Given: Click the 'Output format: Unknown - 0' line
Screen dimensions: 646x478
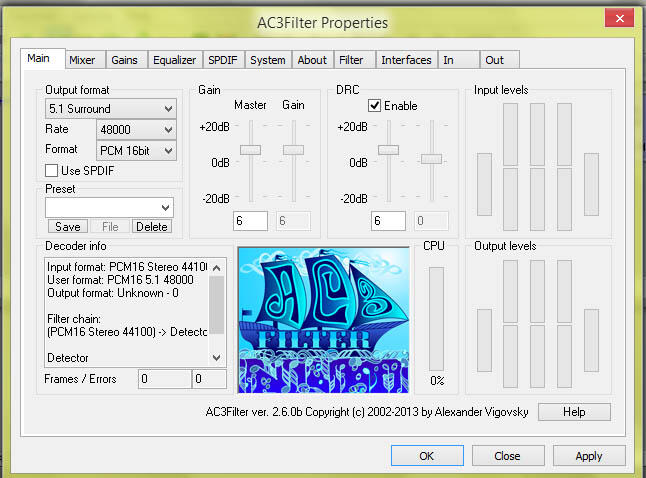Looking at the screenshot, I should tap(113, 293).
